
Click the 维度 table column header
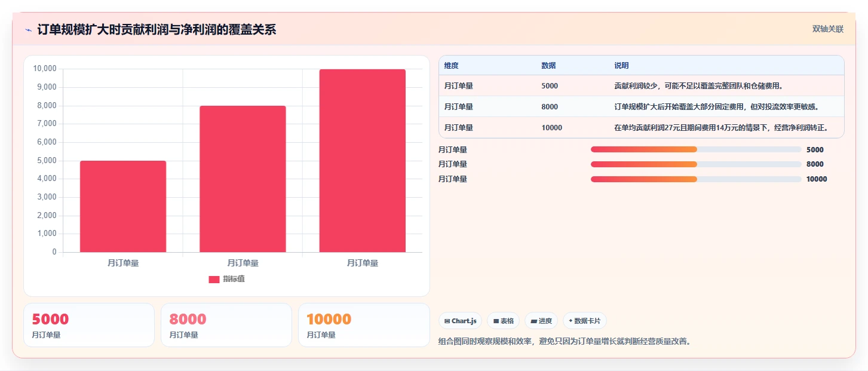451,65
